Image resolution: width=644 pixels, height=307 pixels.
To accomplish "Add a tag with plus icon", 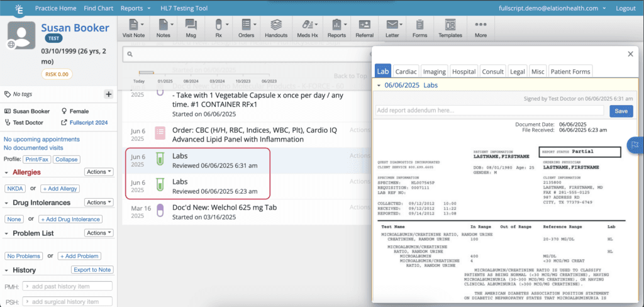I will click(x=108, y=94).
